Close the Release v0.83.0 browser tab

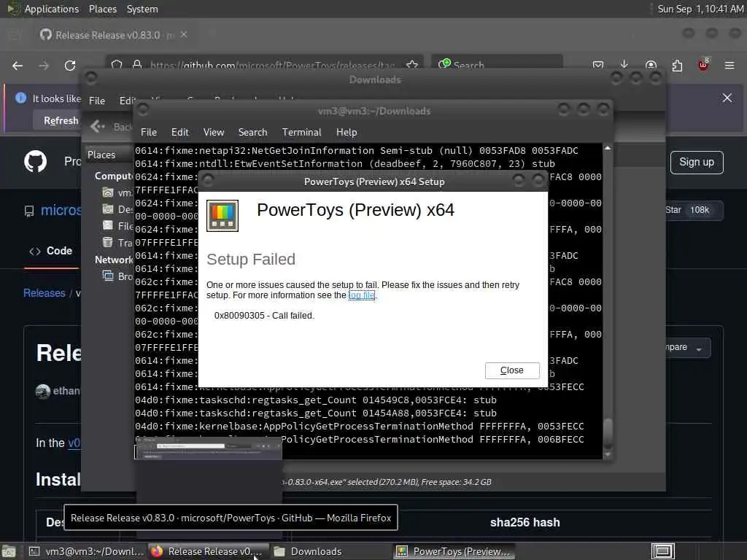tap(184, 35)
